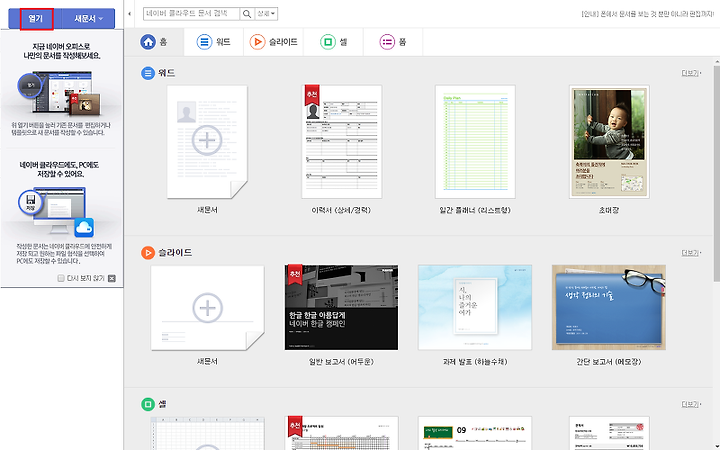Create a new blank 셀 spreadsheet
Viewport: 720px width, 450px height.
(207, 433)
